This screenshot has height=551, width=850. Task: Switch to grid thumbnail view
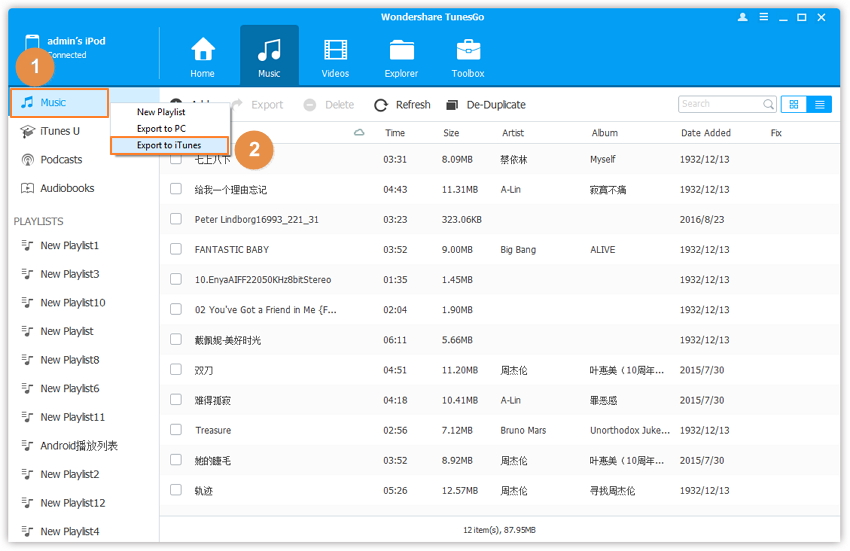pyautogui.click(x=794, y=104)
